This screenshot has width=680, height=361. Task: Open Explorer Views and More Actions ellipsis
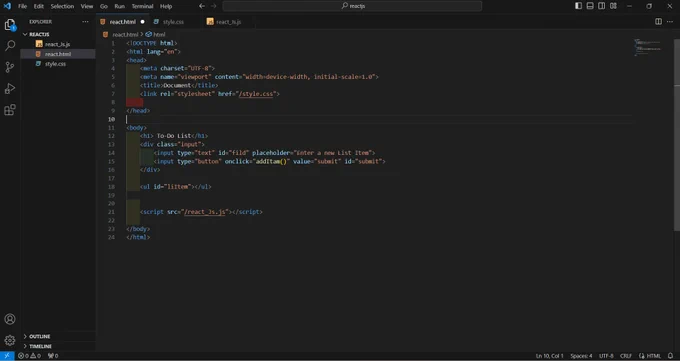(x=85, y=22)
